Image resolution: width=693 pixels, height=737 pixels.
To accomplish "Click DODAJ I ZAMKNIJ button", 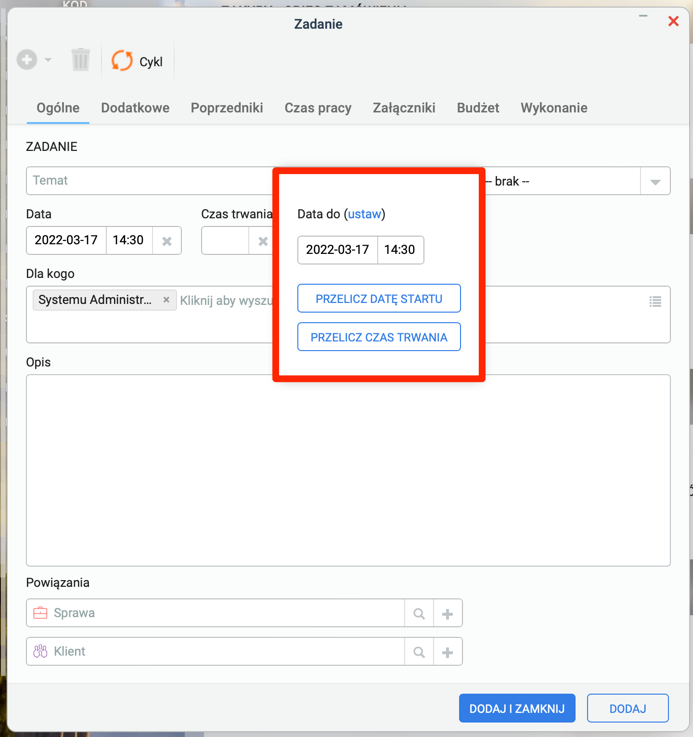I will (x=517, y=708).
